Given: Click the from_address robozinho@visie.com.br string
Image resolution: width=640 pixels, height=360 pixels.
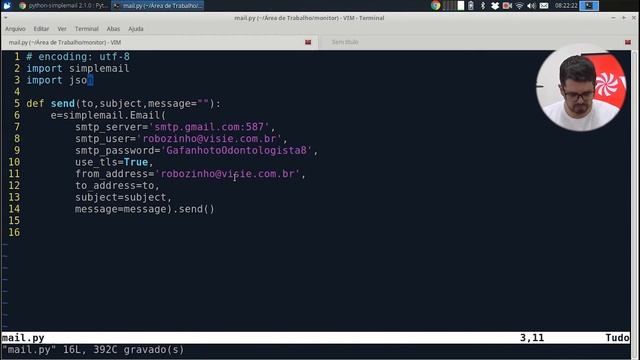Looking at the screenshot, I should [x=228, y=174].
